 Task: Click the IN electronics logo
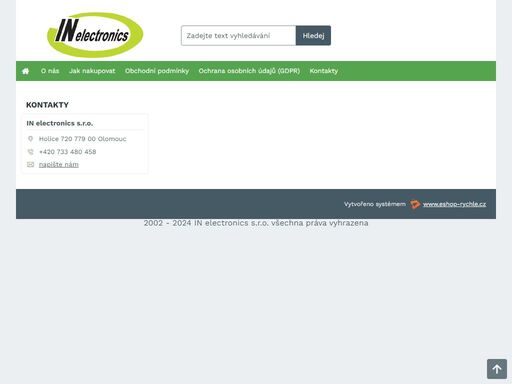pos(95,35)
